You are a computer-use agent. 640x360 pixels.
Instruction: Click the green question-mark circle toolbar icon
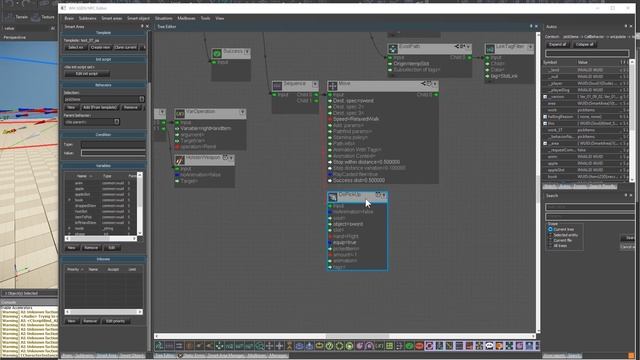click(x=329, y=346)
